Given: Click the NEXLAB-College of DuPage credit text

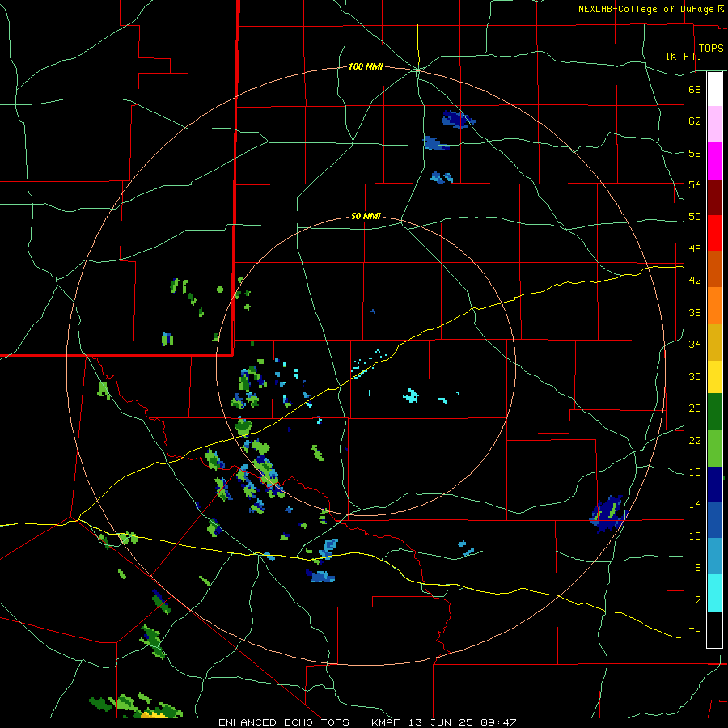Looking at the screenshot, I should pos(650,9).
